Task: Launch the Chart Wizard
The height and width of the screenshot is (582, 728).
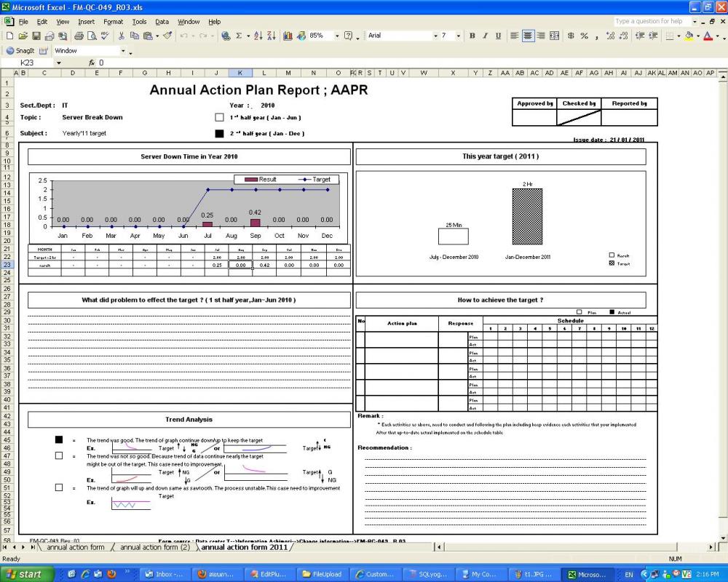Action: (288, 36)
